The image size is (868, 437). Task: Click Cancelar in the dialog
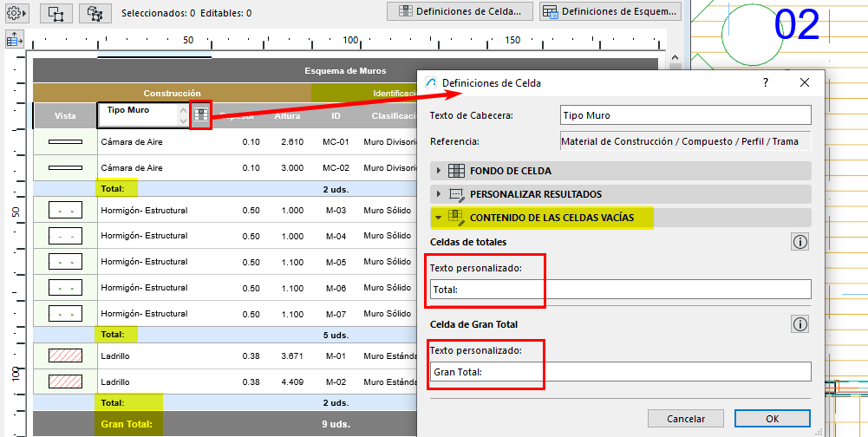(685, 419)
